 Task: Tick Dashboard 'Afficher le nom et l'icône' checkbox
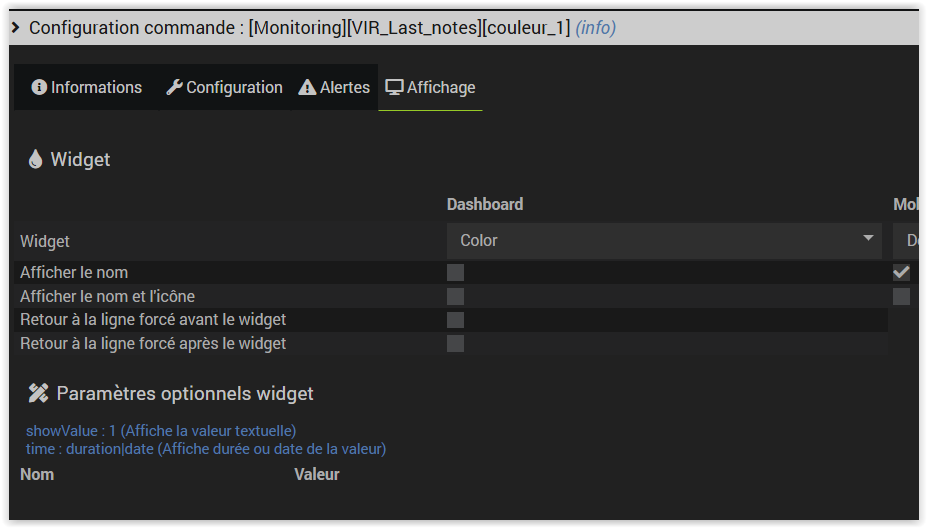pyautogui.click(x=456, y=296)
